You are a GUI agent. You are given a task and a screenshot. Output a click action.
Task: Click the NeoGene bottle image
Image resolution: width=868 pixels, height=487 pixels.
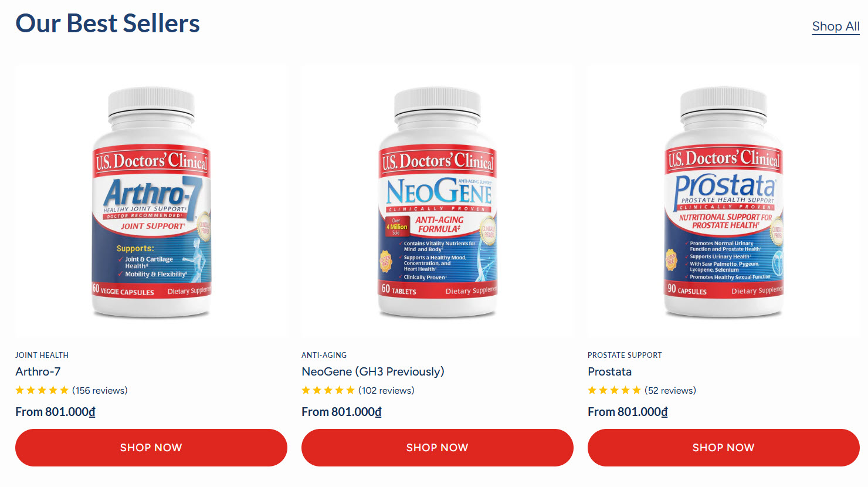click(x=438, y=201)
